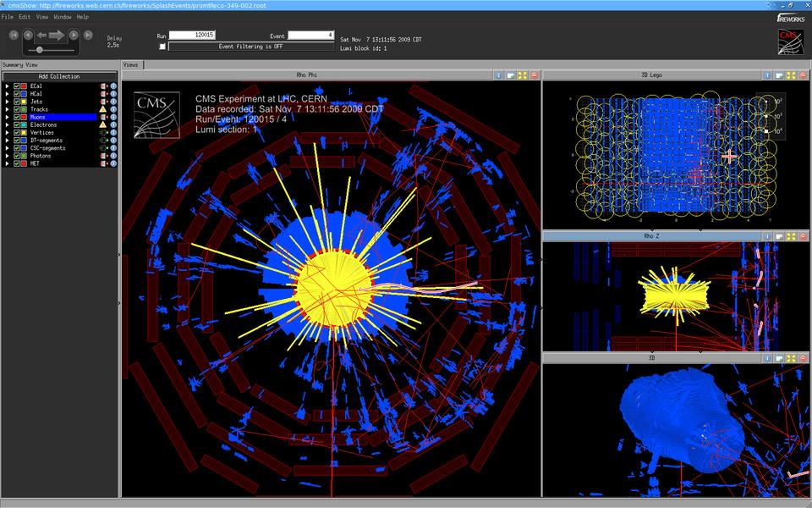The image size is (812, 508).
Task: Click the Add Collection button
Action: [x=59, y=76]
